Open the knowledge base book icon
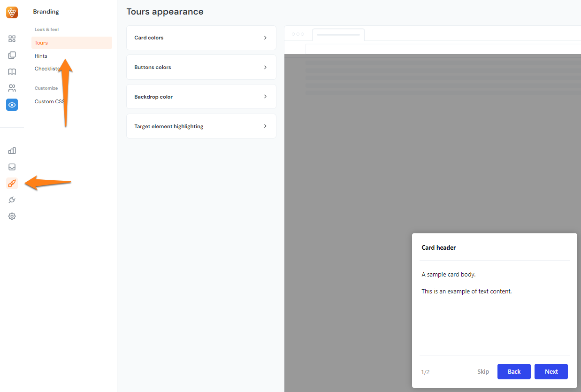 (12, 71)
